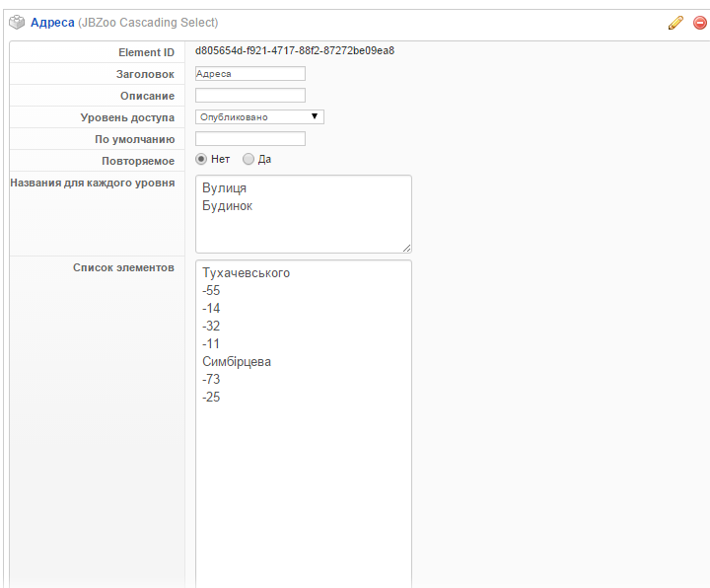The height and width of the screenshot is (588, 710).
Task: Click the Element ID value text
Action: pyautogui.click(x=295, y=50)
